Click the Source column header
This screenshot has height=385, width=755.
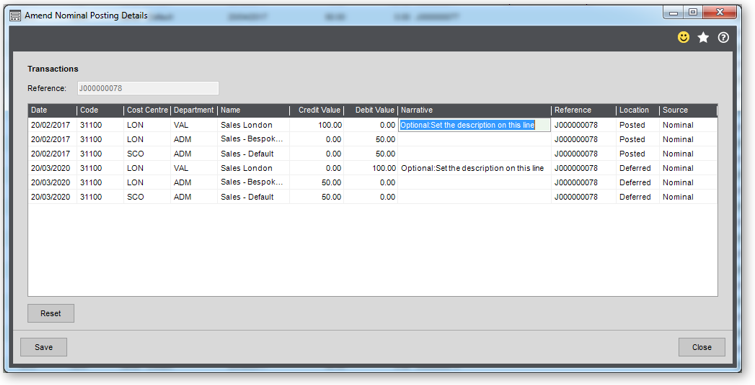pyautogui.click(x=688, y=110)
